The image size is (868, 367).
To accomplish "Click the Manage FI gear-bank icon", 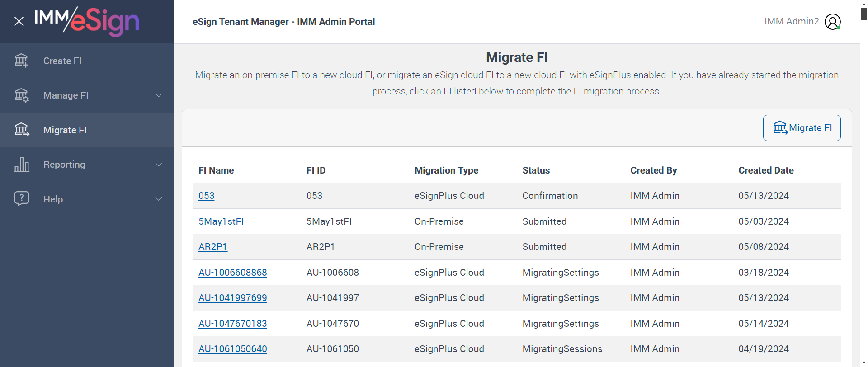I will (x=21, y=95).
